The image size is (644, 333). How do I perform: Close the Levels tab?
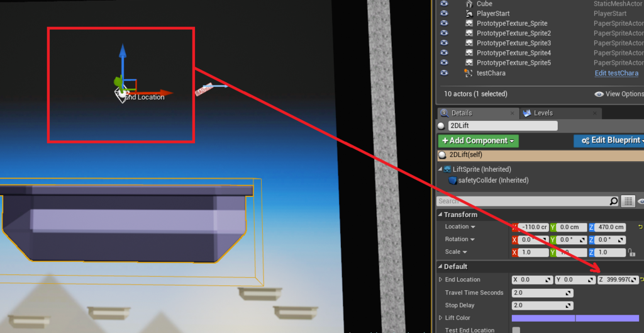[594, 113]
